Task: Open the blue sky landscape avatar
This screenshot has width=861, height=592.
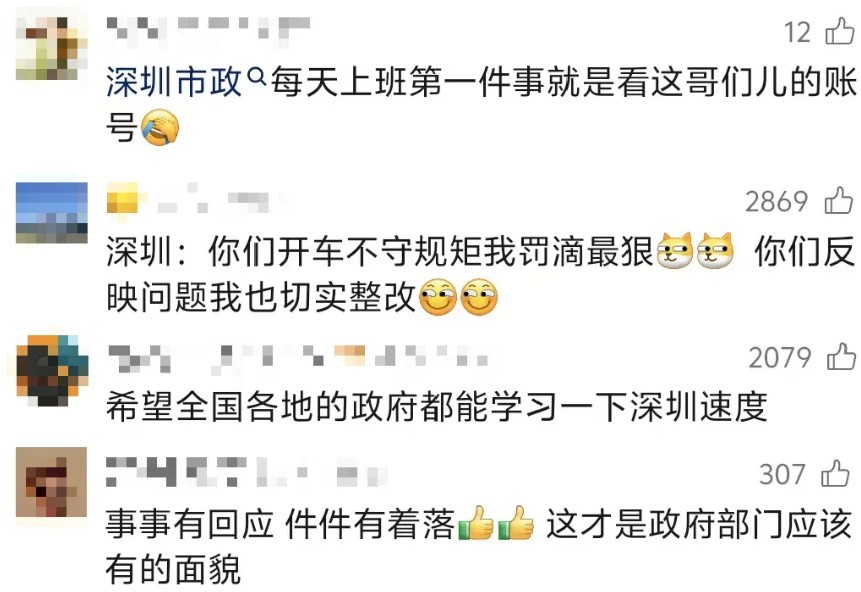Action: [x=52, y=213]
